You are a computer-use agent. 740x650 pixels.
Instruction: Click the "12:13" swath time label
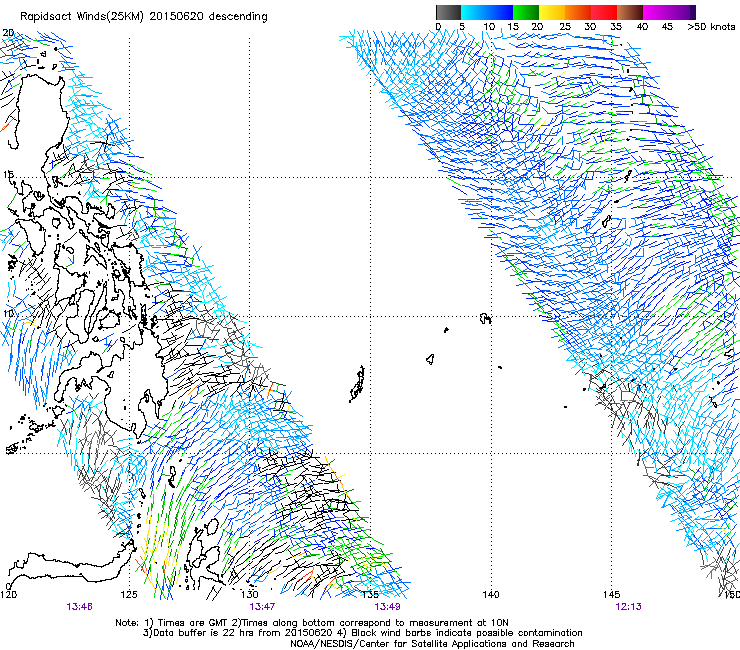click(628, 607)
